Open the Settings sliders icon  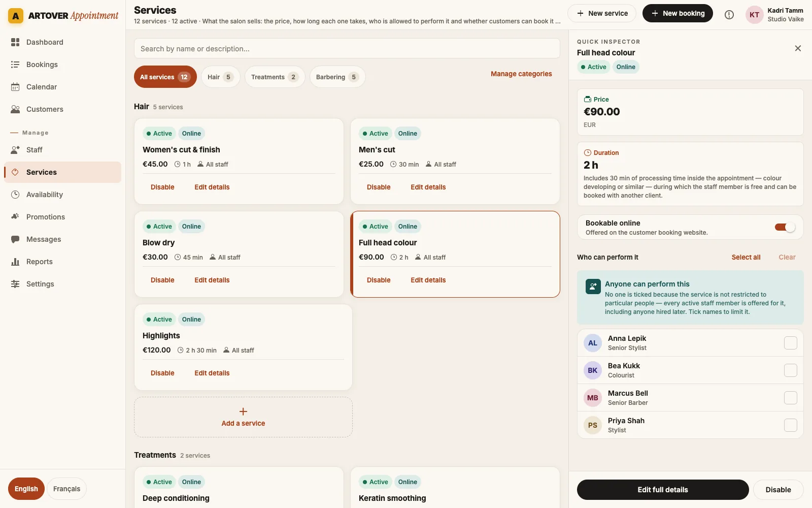coord(15,284)
